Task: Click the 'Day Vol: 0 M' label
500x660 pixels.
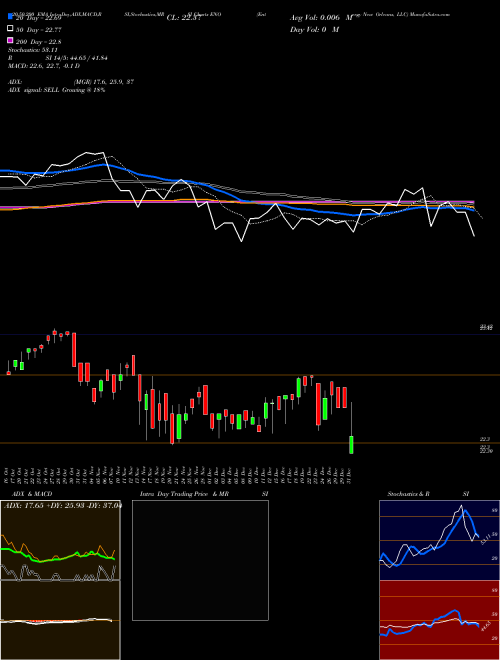Action: [x=314, y=29]
